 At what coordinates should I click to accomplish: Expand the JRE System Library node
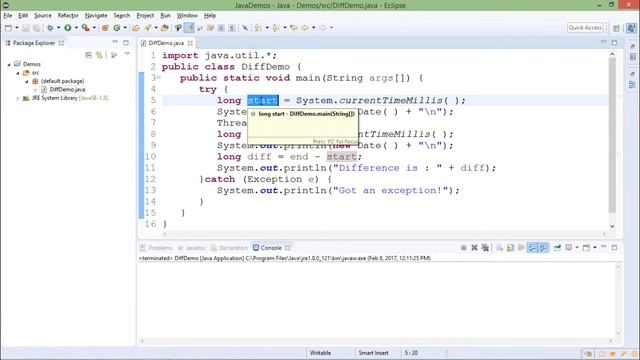18,98
